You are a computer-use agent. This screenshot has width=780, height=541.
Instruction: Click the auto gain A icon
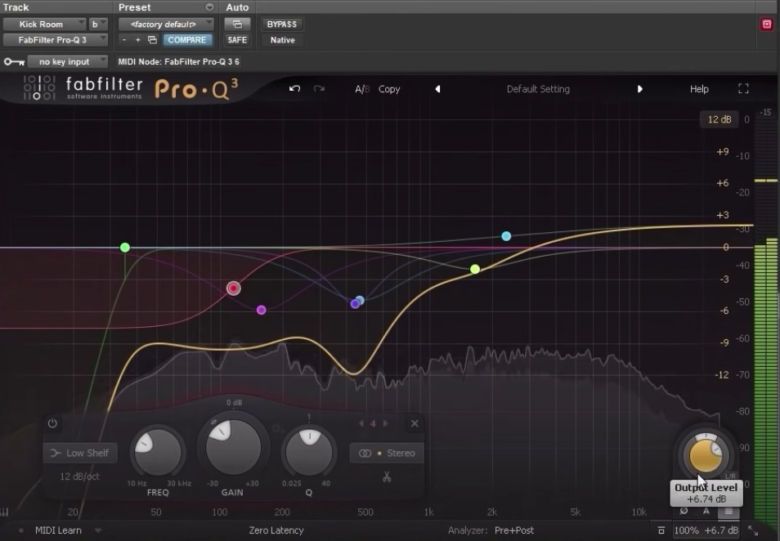tap(706, 511)
